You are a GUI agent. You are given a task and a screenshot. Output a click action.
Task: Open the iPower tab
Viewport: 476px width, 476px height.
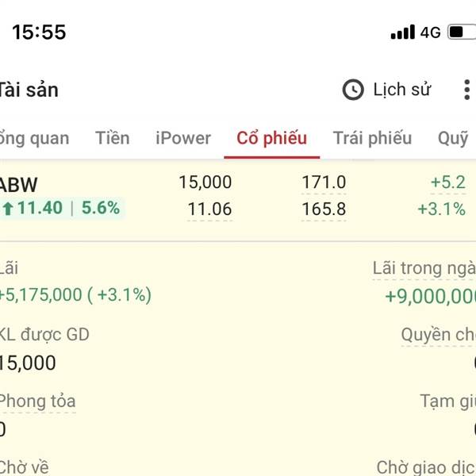(x=183, y=138)
